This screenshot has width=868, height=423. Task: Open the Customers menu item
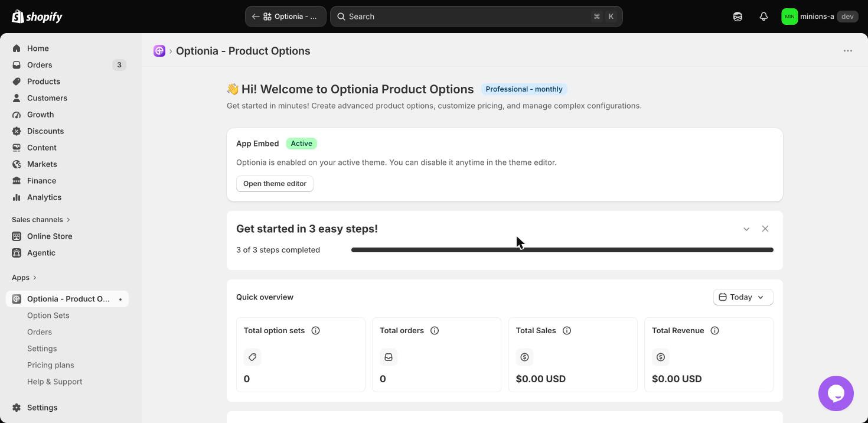[67, 98]
